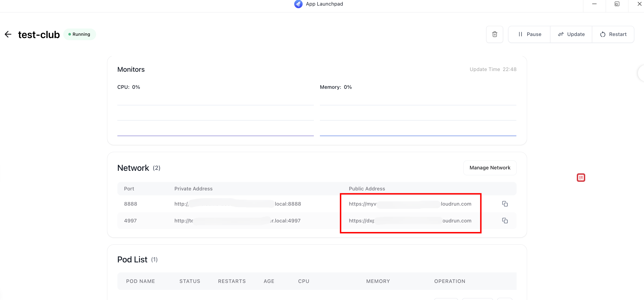Click the Update button
The height and width of the screenshot is (300, 644).
[x=571, y=34]
